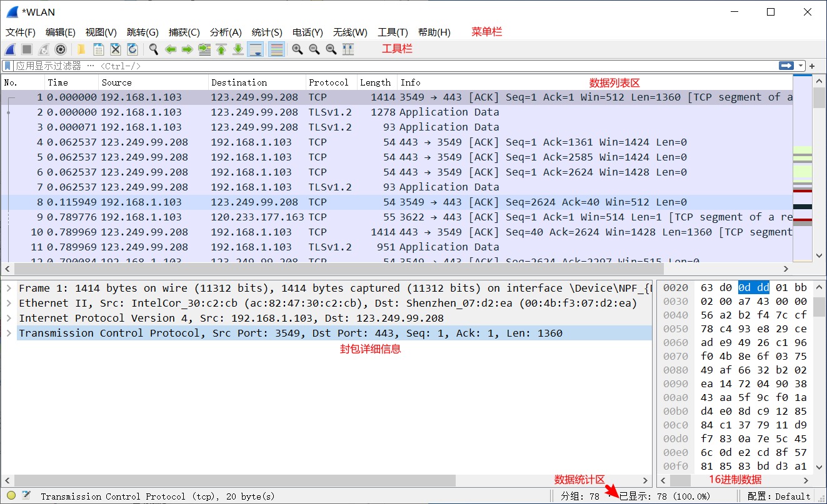Expand Transmission Control Protocol row
The height and width of the screenshot is (504, 827).
click(9, 333)
